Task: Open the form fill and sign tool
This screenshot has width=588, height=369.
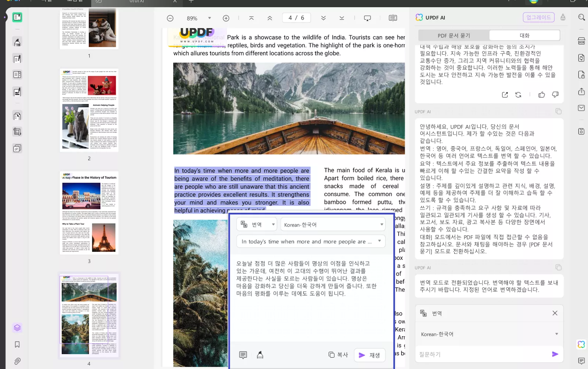Action: tap(17, 92)
